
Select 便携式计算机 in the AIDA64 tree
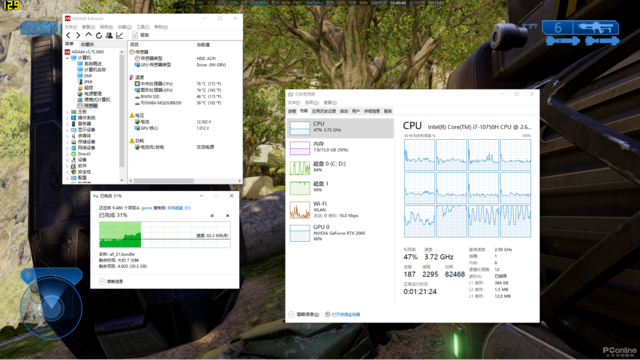pos(93,100)
